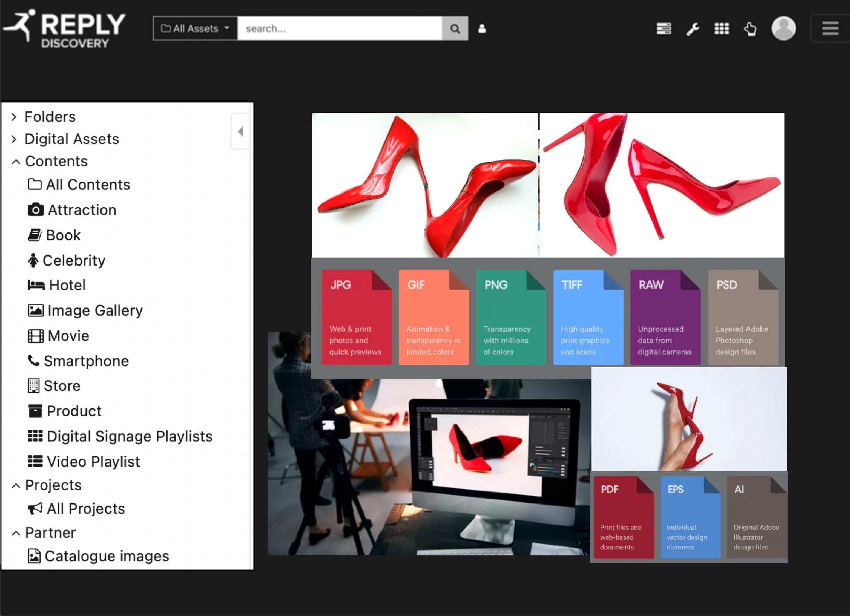Click the Reply Discovery logo
The image size is (850, 616).
click(64, 28)
